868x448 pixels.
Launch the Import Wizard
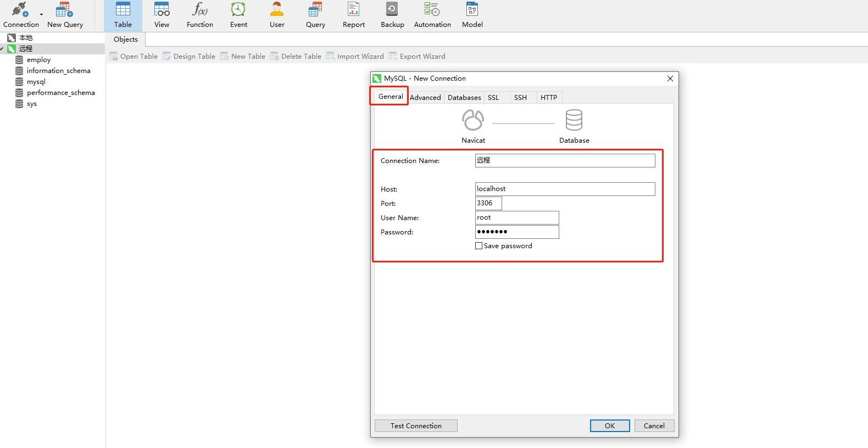tap(355, 57)
